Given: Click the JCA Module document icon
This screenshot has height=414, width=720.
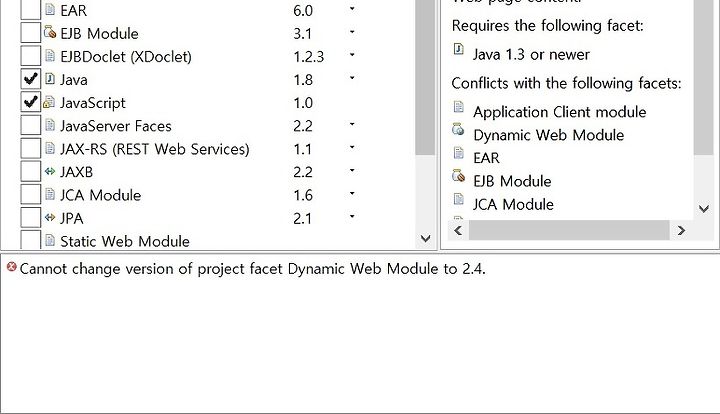Looking at the screenshot, I should click(50, 194).
